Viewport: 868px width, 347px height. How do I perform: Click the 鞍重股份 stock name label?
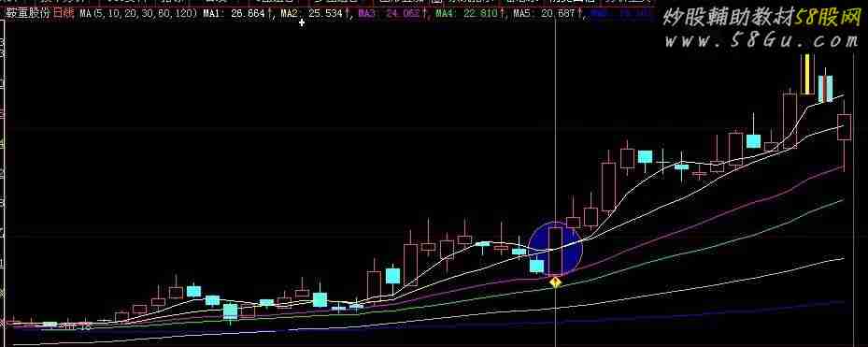pos(28,13)
